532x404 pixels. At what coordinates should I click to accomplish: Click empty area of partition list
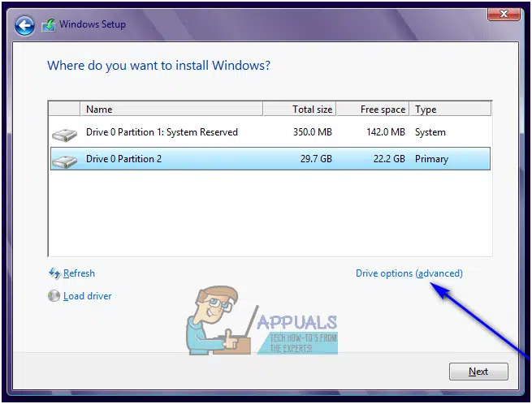click(270, 213)
